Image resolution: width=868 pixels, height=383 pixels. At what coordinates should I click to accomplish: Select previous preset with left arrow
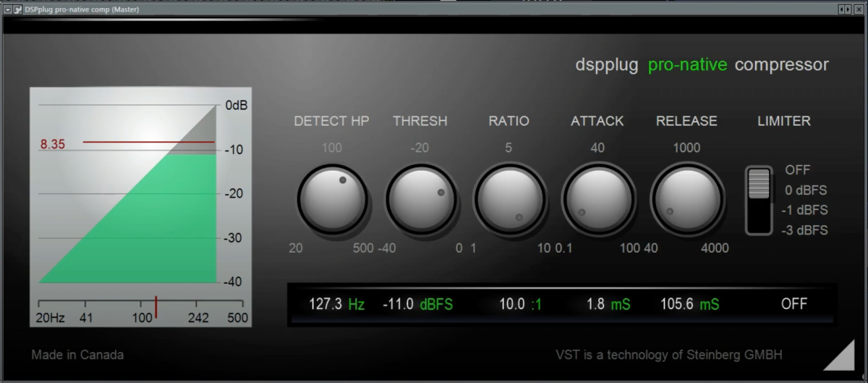click(x=841, y=9)
